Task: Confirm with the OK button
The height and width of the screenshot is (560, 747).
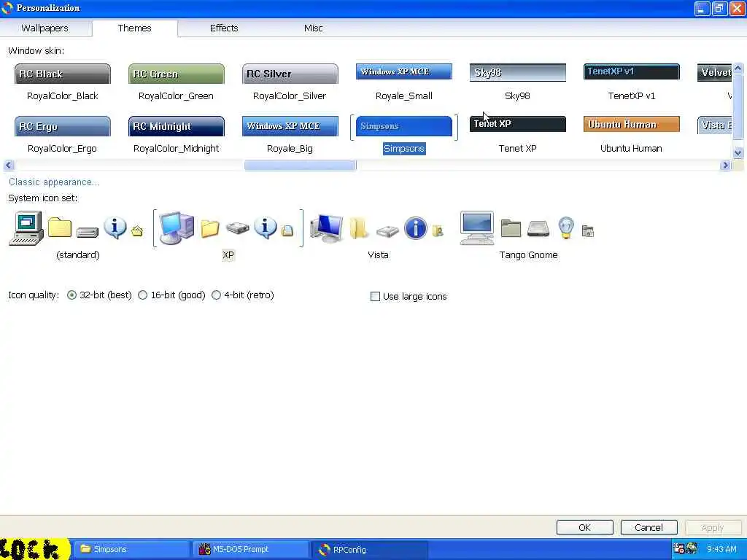Action: 584,528
